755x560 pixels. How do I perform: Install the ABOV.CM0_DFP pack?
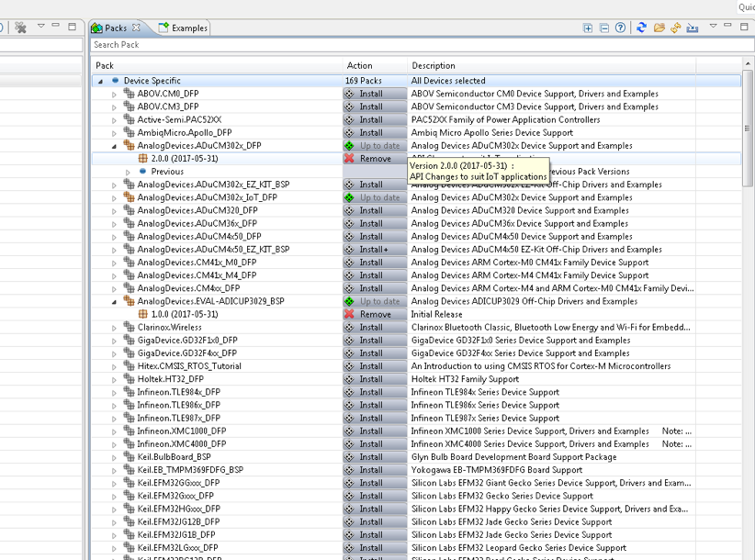(x=375, y=94)
